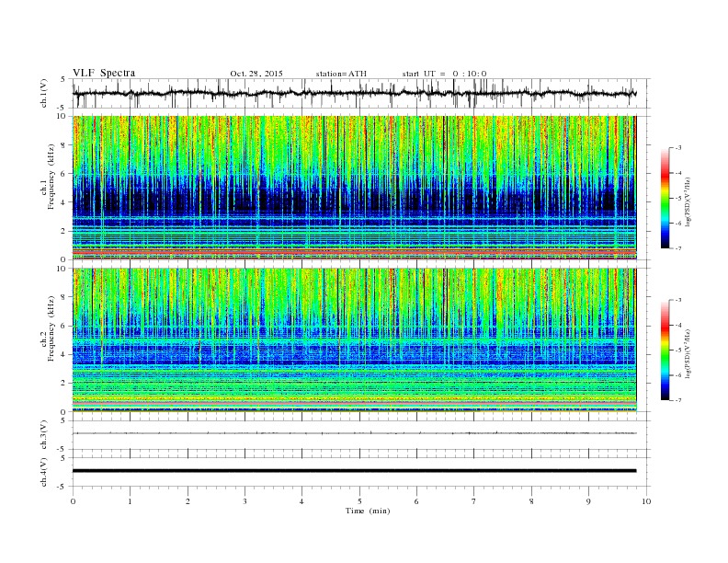Click the "VLF Spectra" plot title
The width and height of the screenshot is (728, 563).
(104, 73)
